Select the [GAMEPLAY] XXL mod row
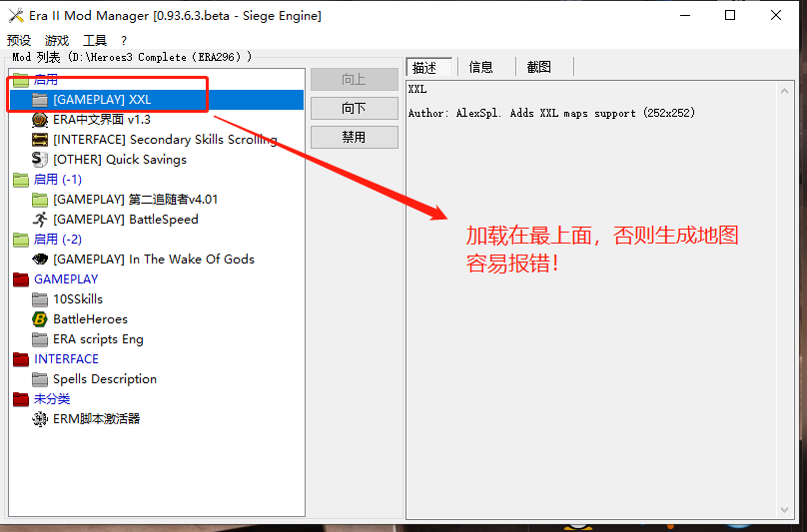 coord(157,99)
